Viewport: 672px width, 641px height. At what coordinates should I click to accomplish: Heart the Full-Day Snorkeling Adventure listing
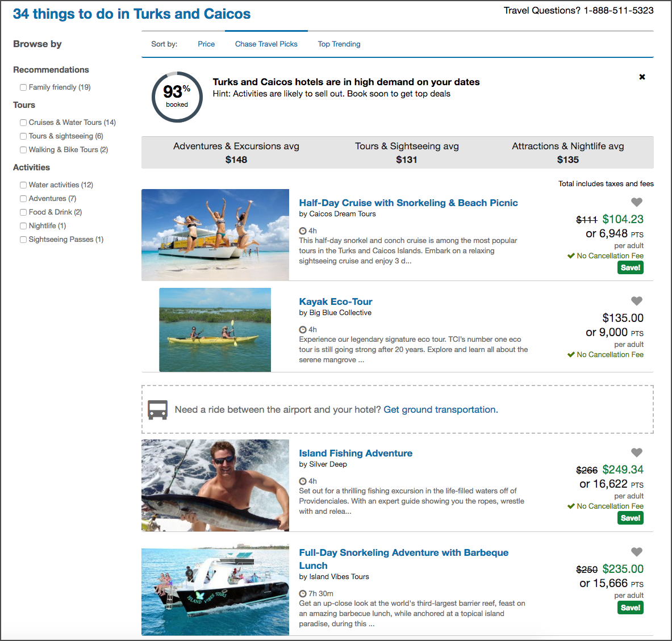pyautogui.click(x=636, y=552)
